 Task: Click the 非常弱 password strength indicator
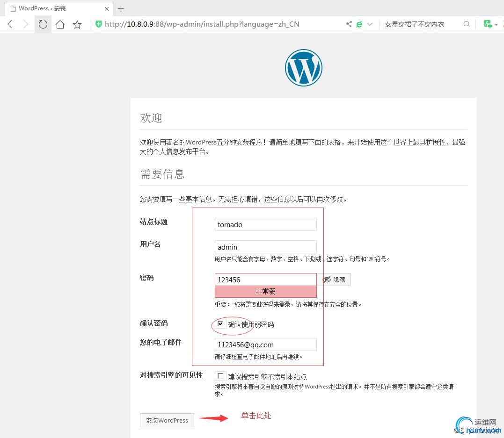(x=265, y=292)
